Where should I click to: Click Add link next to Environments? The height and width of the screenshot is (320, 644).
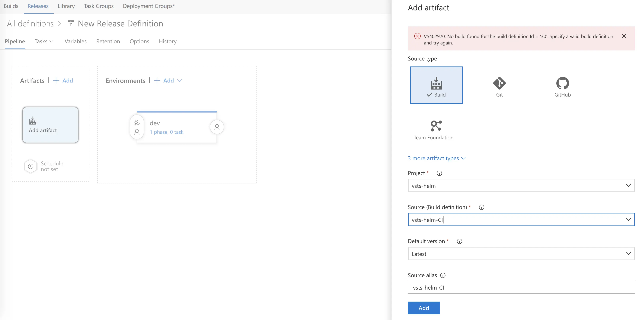(x=168, y=81)
